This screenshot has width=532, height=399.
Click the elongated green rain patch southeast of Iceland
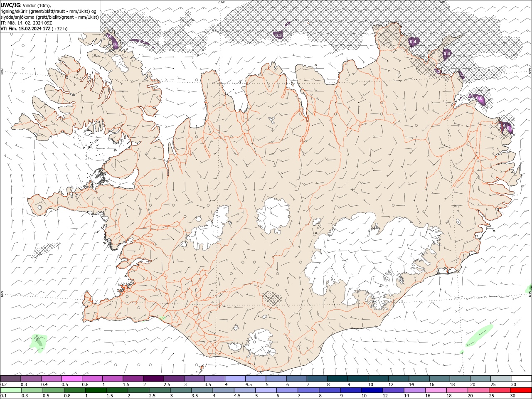point(479,335)
